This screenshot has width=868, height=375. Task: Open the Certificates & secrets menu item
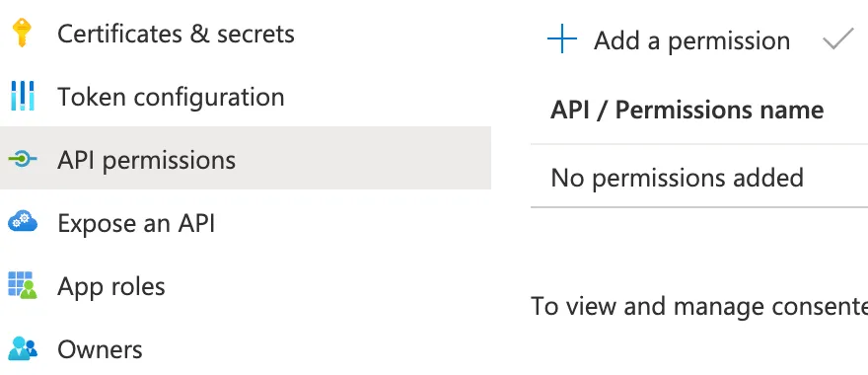coord(176,34)
